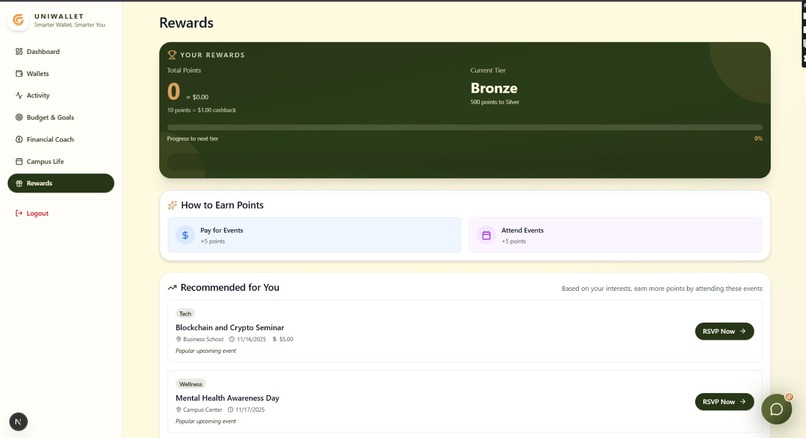Click the calendar icon in Attend Events
Screen dimensions: 806x438
click(486, 235)
